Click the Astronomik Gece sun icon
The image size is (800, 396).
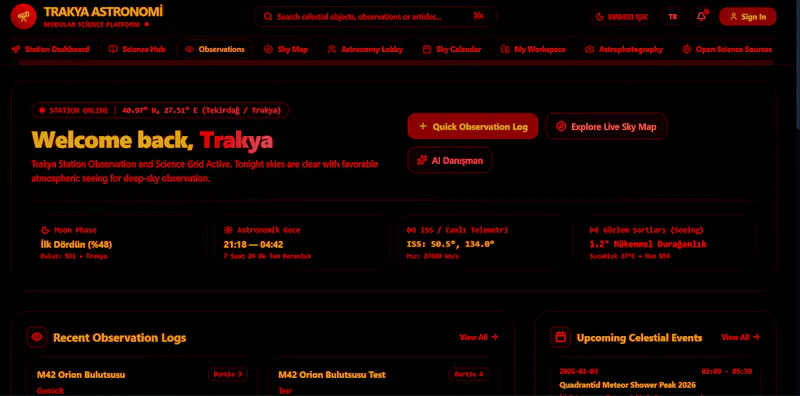tap(228, 230)
